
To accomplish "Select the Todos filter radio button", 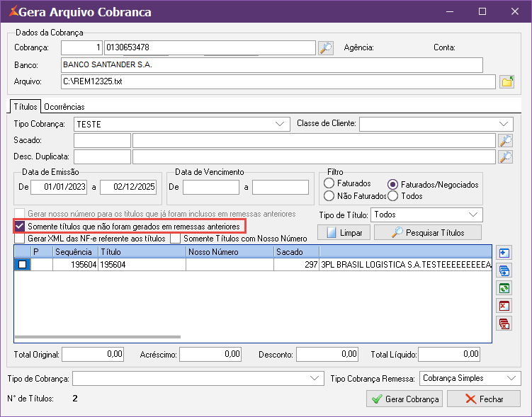I will click(x=392, y=195).
